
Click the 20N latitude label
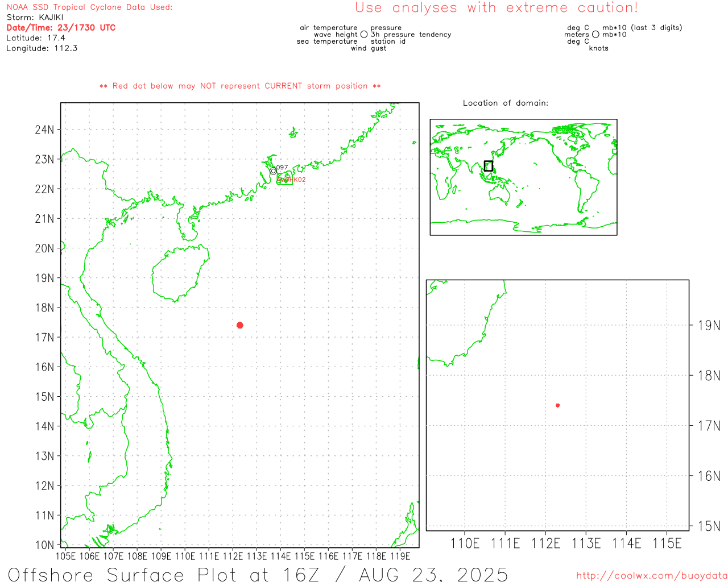coord(44,248)
